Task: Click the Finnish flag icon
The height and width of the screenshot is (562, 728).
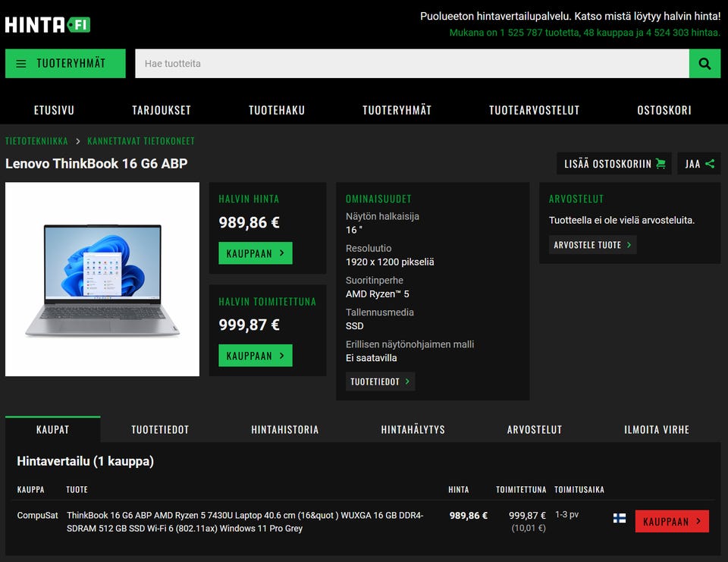Action: [620, 518]
